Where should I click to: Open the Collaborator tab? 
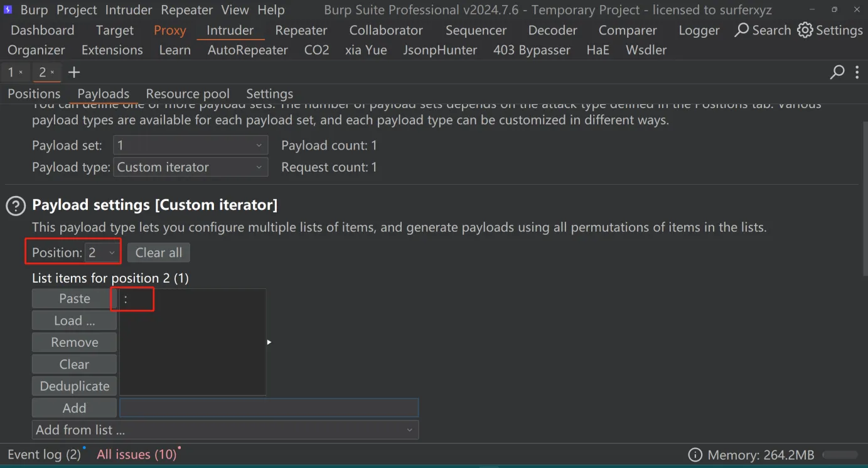point(386,30)
